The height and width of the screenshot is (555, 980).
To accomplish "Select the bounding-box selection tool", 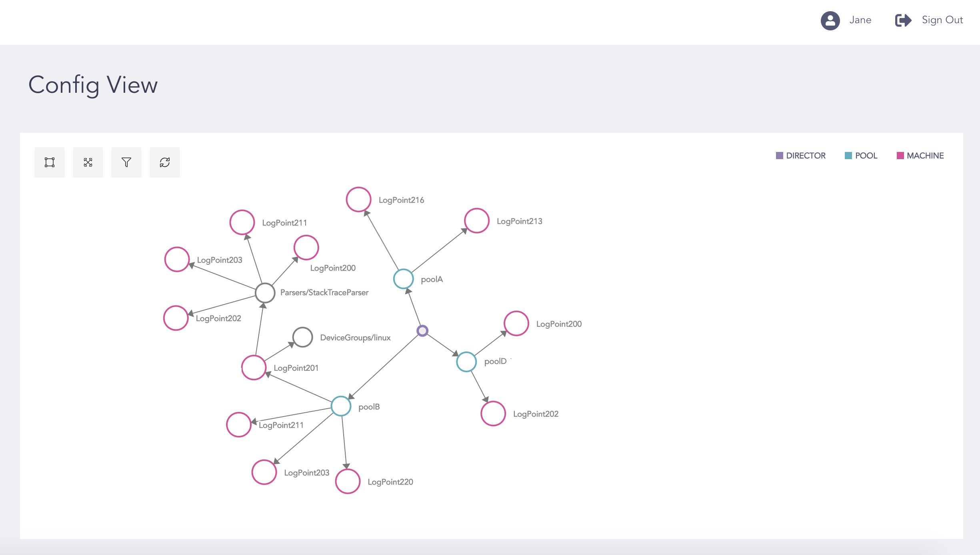I will coord(50,162).
